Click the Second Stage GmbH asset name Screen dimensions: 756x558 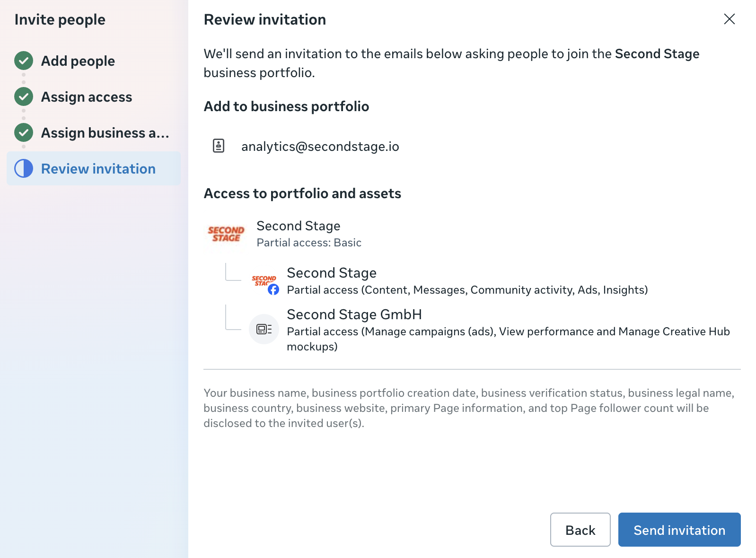354,314
